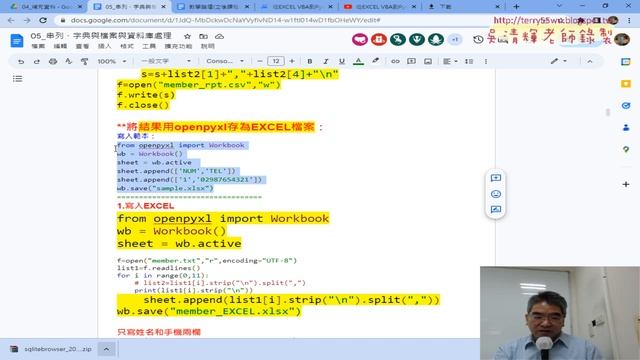640x360 pixels.
Task: Open the Keep notes side panel icon
Action: point(626,84)
